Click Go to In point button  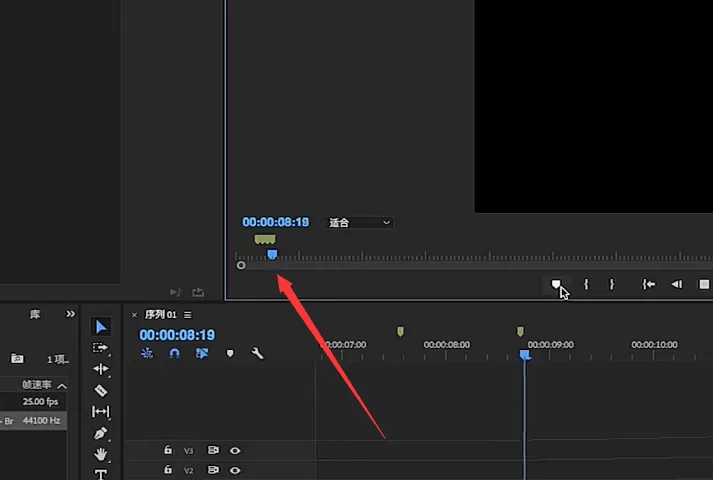(x=648, y=285)
